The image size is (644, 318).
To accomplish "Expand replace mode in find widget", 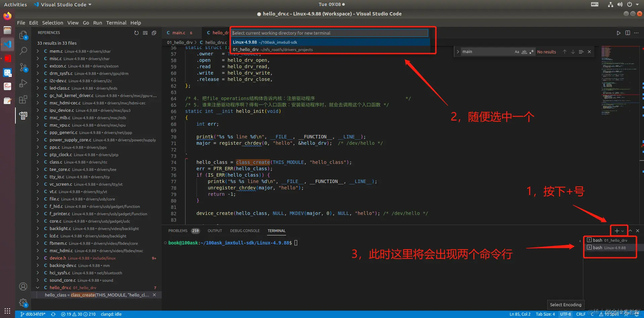I will coord(458,52).
